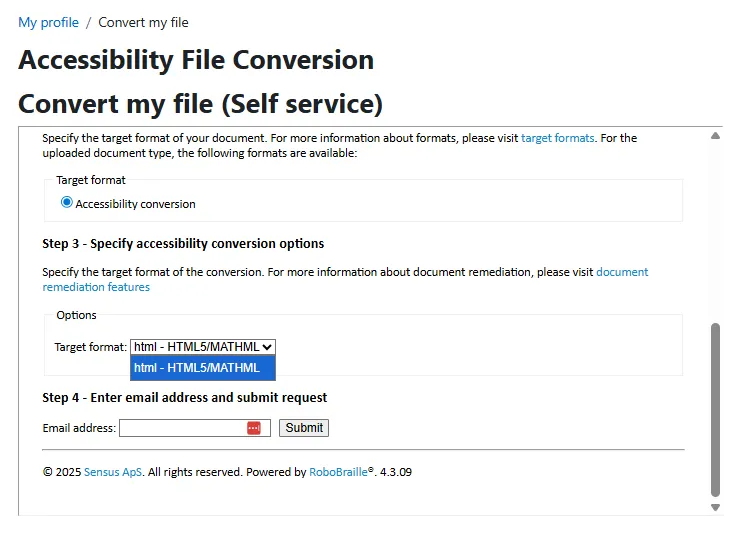Click the Convert my file (Self service) heading

pos(200,103)
